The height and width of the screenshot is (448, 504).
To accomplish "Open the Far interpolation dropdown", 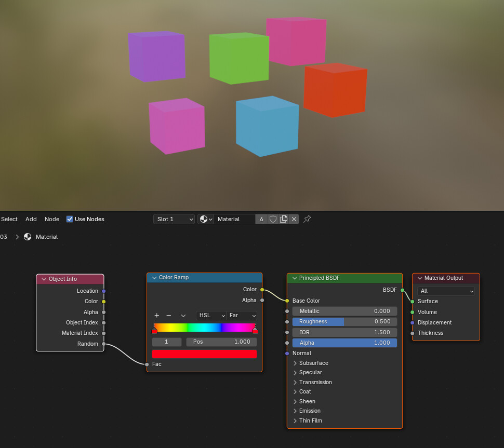I will (x=242, y=316).
